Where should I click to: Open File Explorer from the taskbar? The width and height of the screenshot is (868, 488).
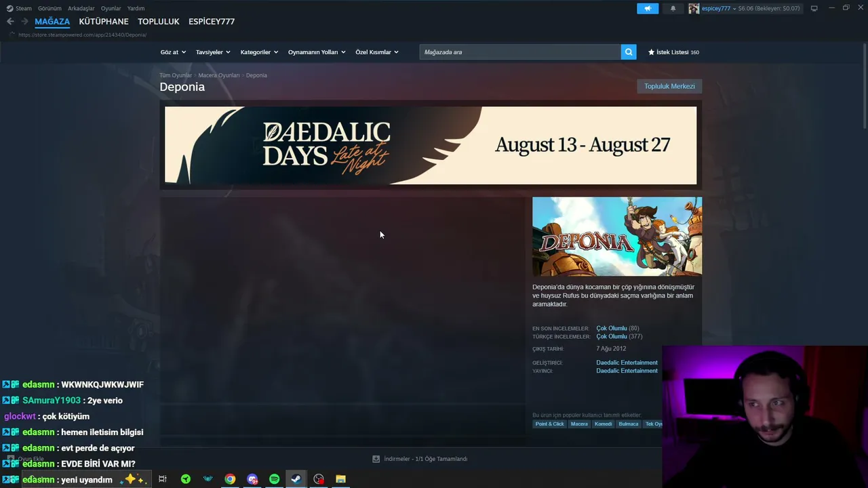tap(340, 479)
